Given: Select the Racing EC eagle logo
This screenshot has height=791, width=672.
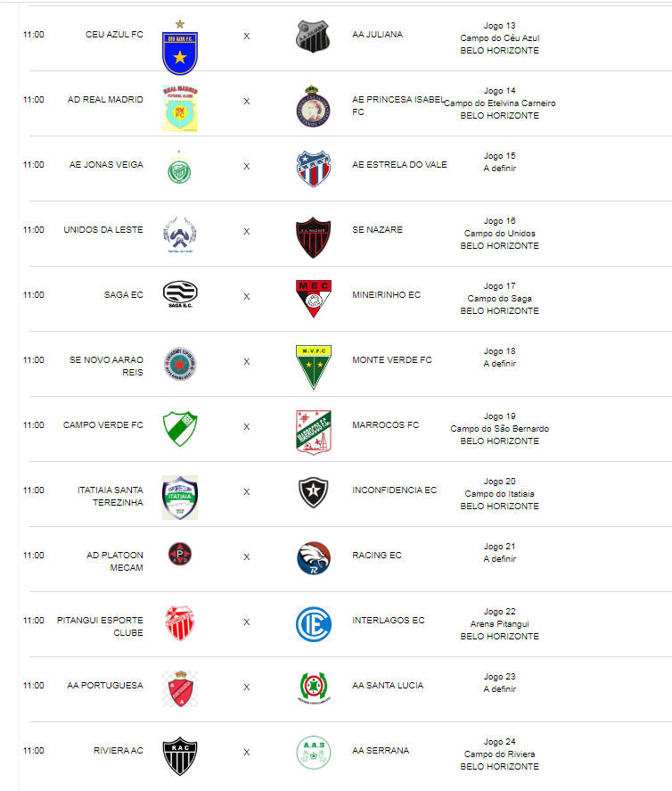Looking at the screenshot, I should (313, 558).
